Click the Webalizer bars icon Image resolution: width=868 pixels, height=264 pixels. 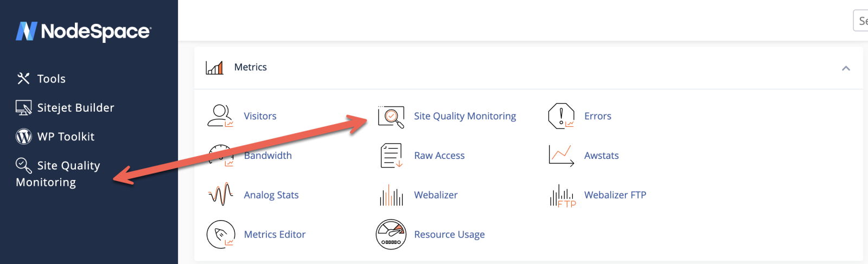pyautogui.click(x=391, y=195)
